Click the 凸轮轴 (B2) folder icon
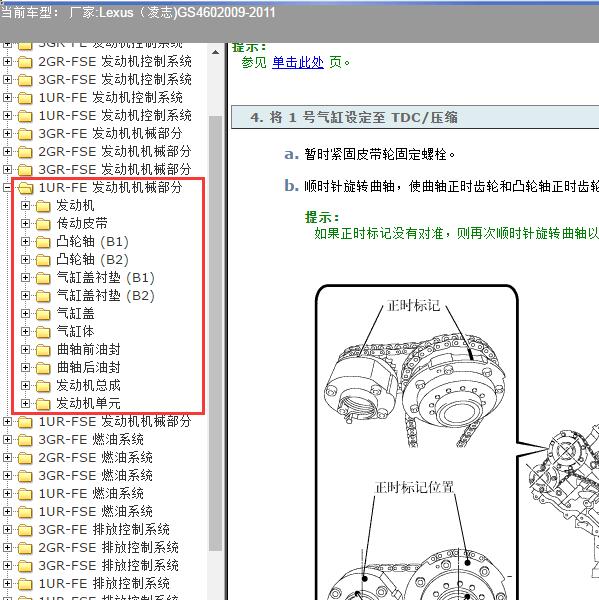Screen dimensions: 599x600 pyautogui.click(x=43, y=260)
